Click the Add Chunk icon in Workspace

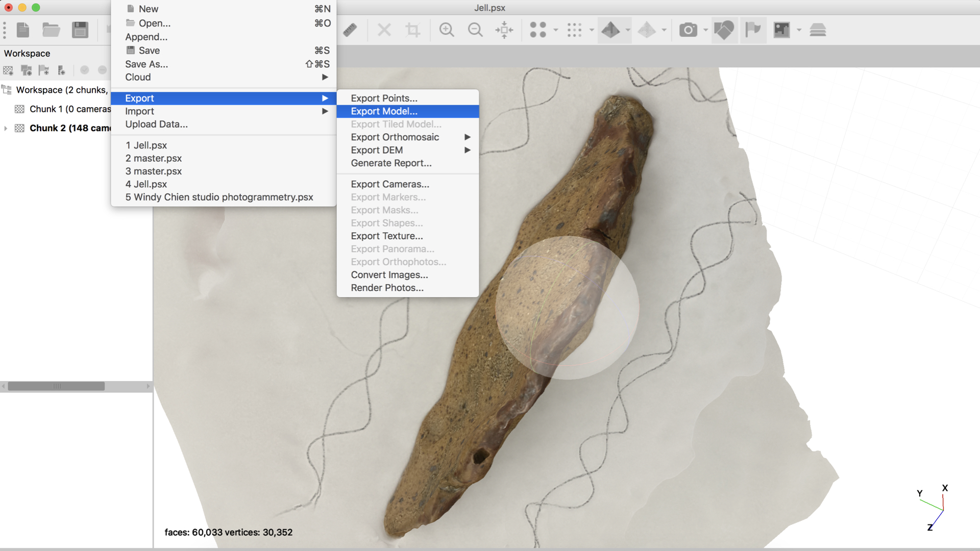coord(8,70)
